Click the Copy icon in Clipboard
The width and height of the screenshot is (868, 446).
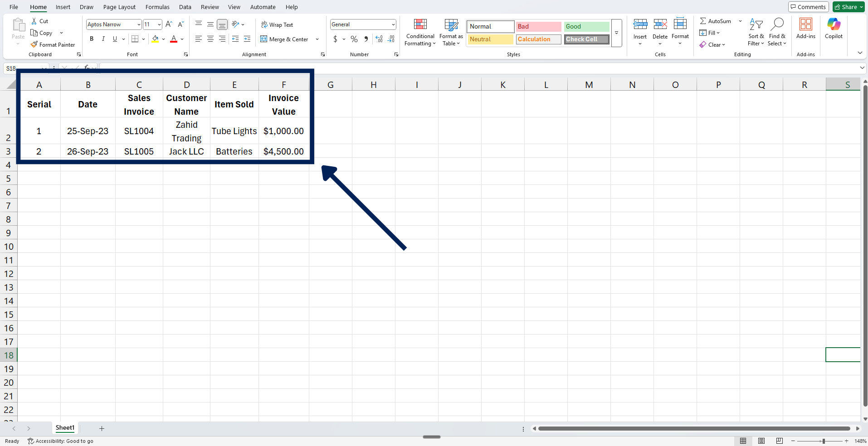[x=34, y=33]
